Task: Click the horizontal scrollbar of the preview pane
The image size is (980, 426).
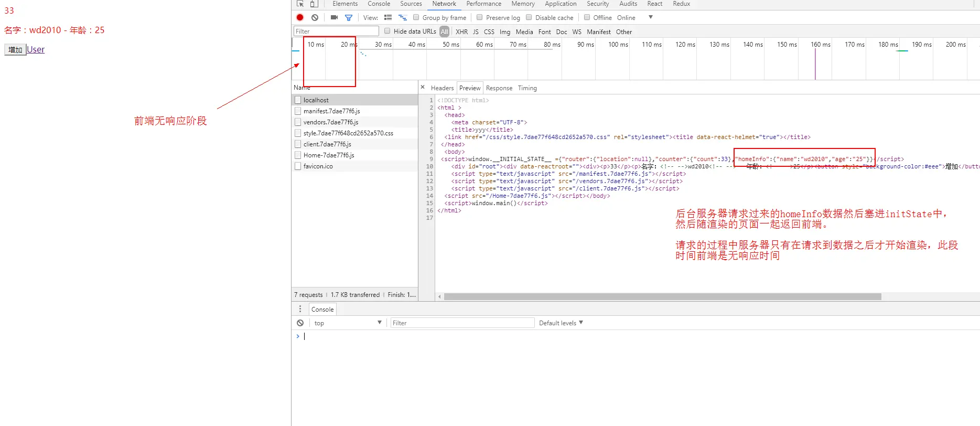Action: coord(662,296)
